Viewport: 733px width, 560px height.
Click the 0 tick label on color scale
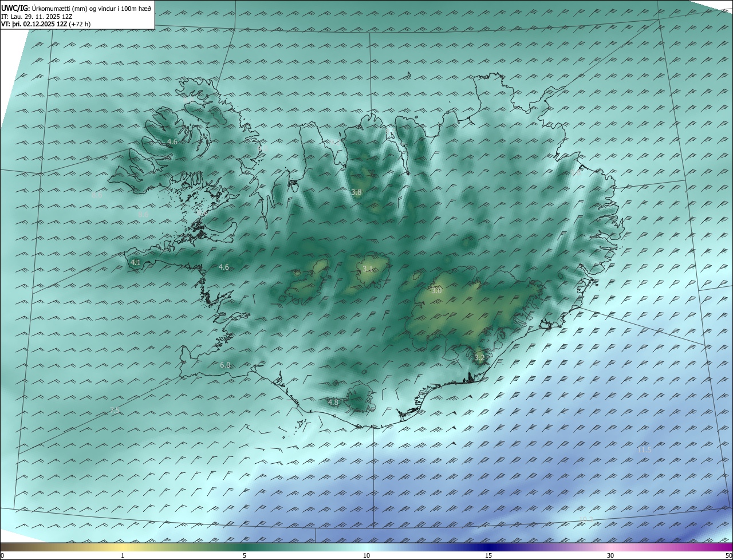pos(2,555)
